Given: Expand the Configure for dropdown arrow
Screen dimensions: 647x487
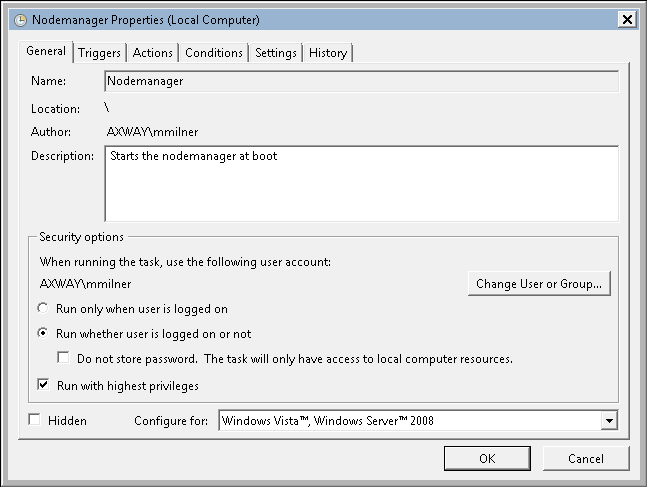Looking at the screenshot, I should (609, 421).
